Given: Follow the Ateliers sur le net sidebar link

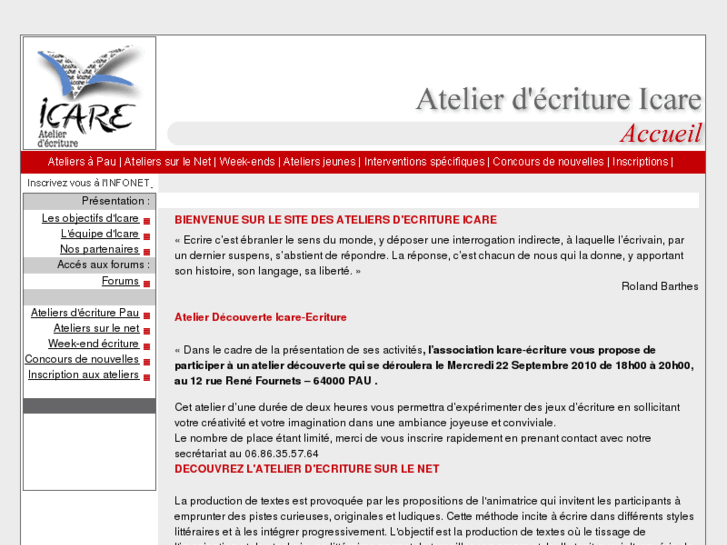Looking at the screenshot, I should pyautogui.click(x=96, y=328).
